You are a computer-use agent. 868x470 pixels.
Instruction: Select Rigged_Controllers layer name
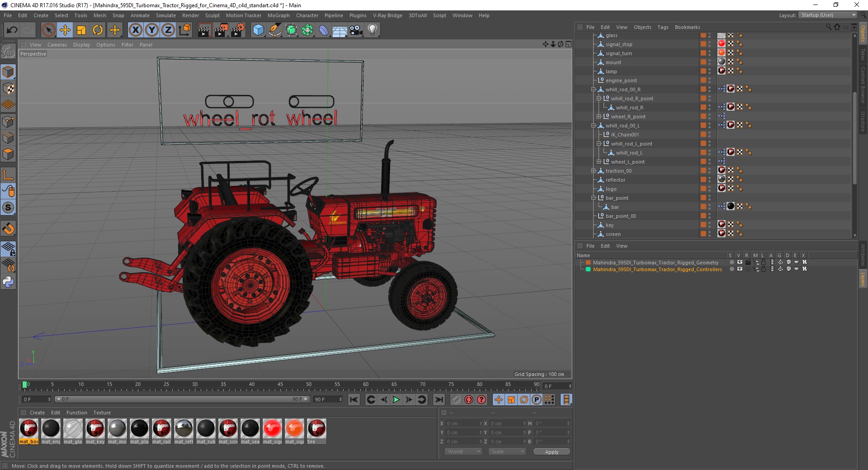pyautogui.click(x=657, y=269)
